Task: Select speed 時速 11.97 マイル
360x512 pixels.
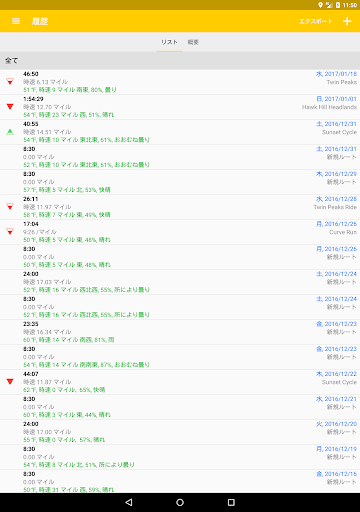Action: [47, 207]
